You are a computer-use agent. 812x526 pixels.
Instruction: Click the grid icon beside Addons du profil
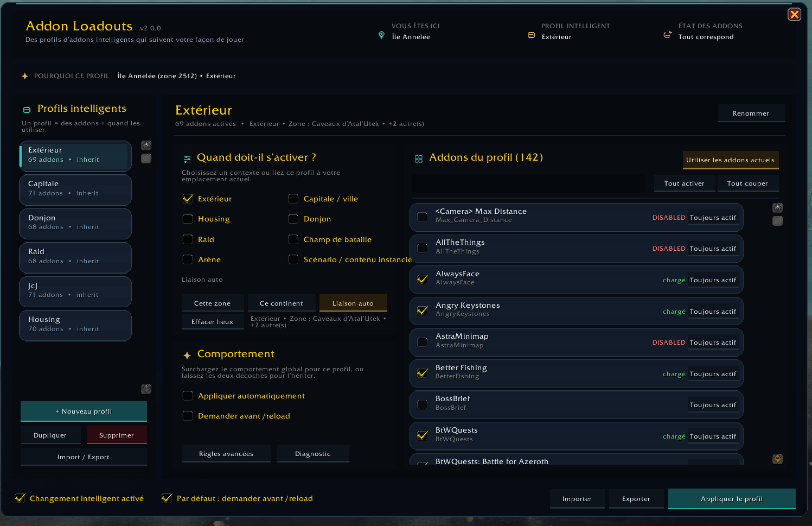coord(418,159)
